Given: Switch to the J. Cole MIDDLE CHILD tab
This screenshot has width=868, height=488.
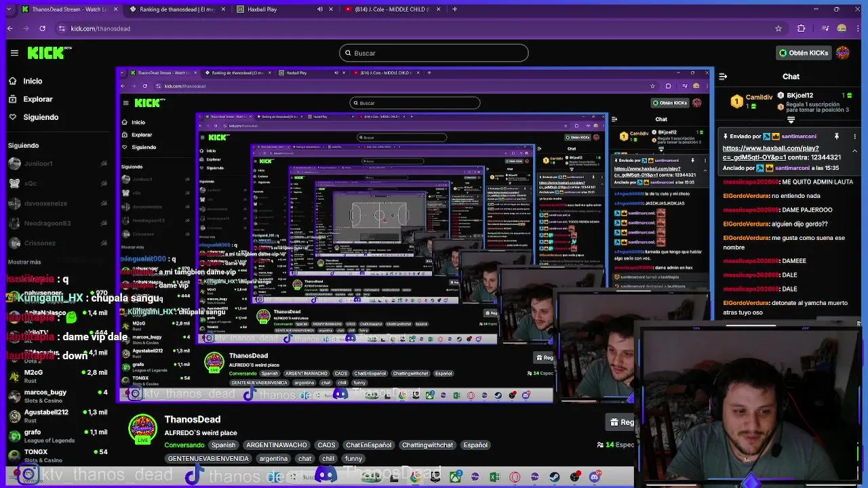Looking at the screenshot, I should (x=393, y=9).
